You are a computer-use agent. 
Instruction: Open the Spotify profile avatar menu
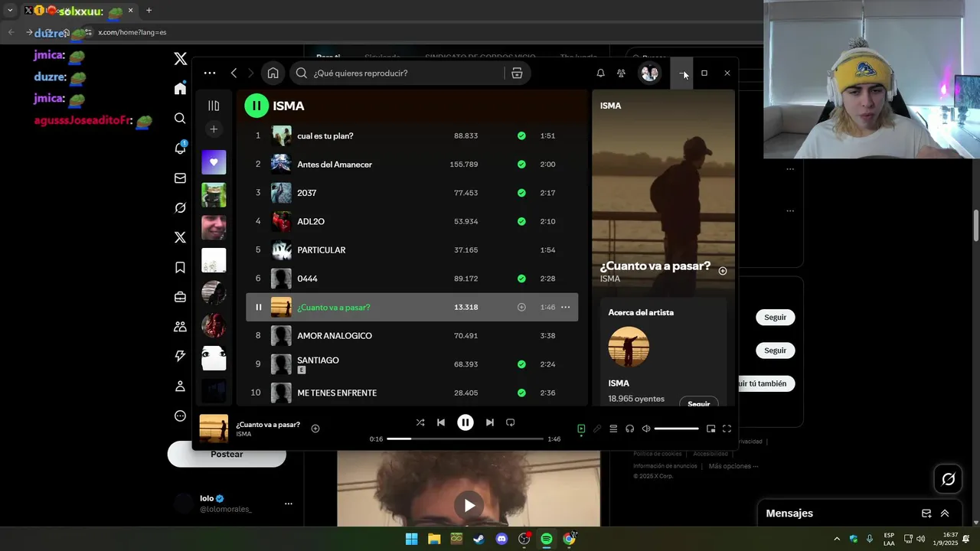(650, 73)
